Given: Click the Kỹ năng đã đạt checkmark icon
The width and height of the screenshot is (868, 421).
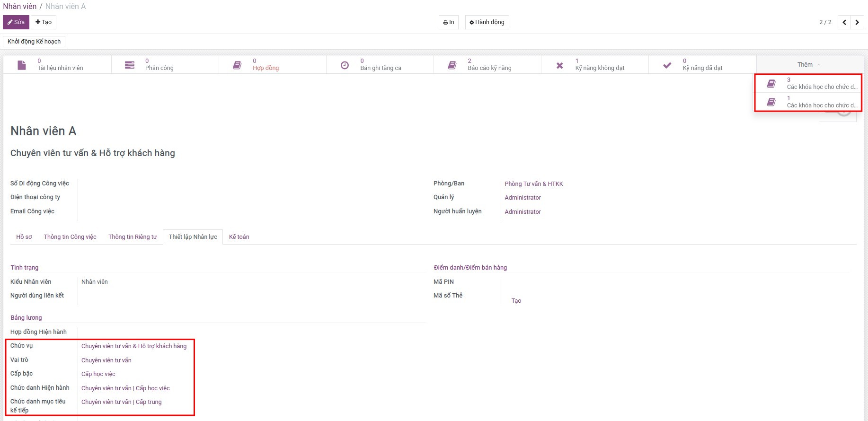Looking at the screenshot, I should [667, 65].
